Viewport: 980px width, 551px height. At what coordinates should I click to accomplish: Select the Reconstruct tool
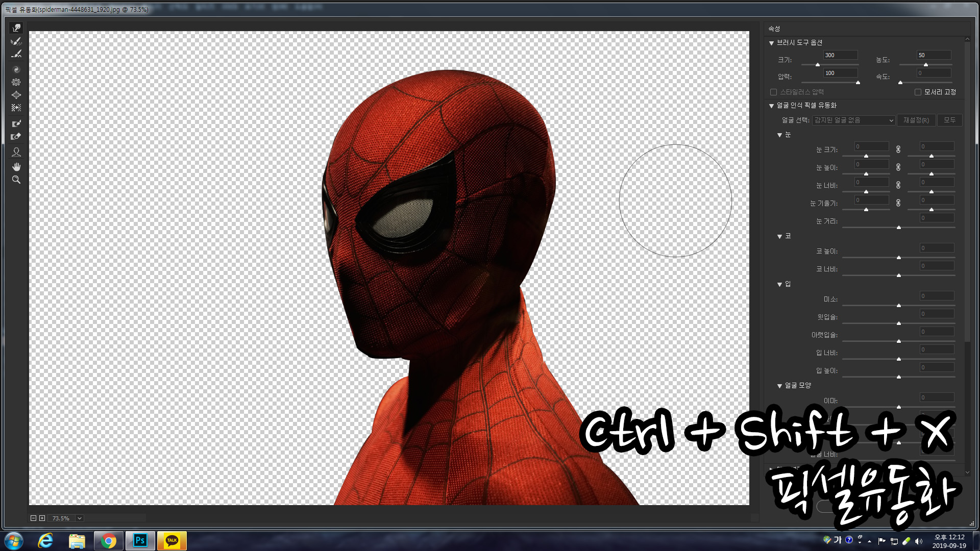coord(16,41)
